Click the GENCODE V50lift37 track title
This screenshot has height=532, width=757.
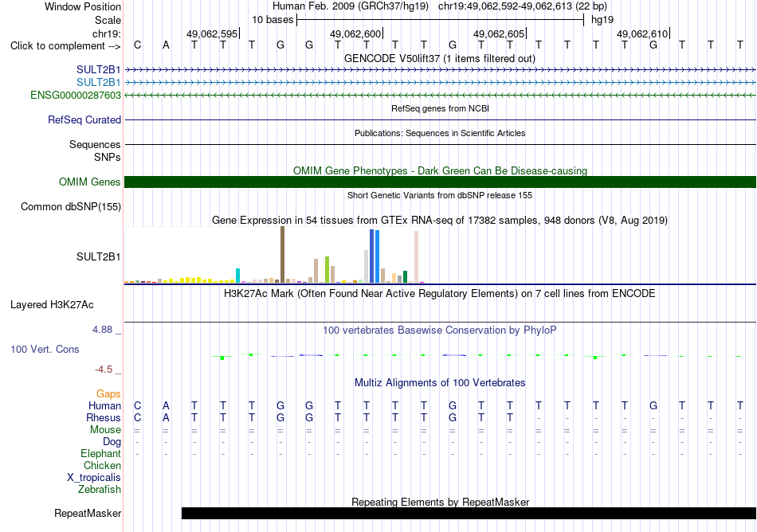pyautogui.click(x=440, y=58)
